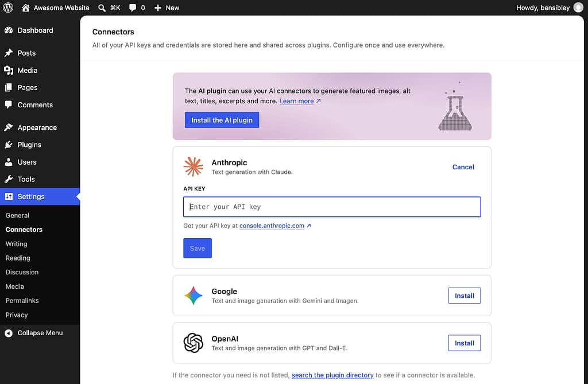Click the Dashboard gauge icon
Viewport: 588px width, 384px height.
click(x=9, y=30)
